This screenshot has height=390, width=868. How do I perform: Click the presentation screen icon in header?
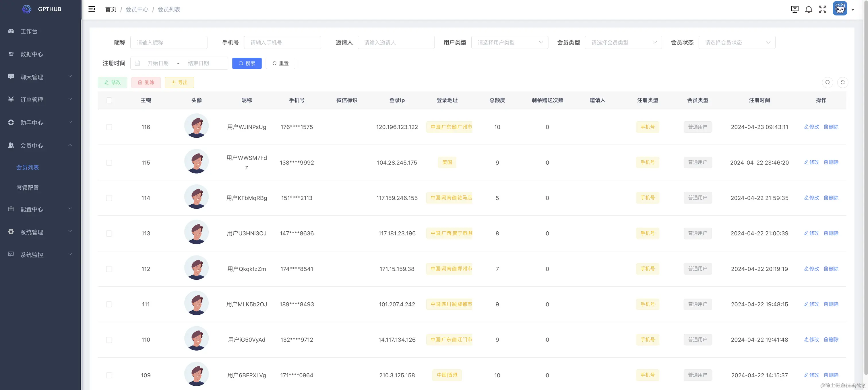click(795, 9)
